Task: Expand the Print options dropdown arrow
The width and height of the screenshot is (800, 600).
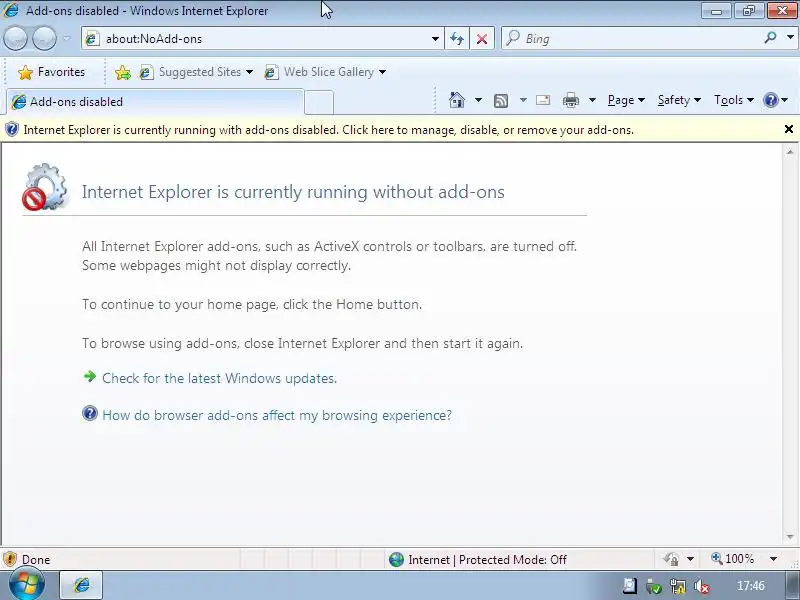Action: point(592,100)
